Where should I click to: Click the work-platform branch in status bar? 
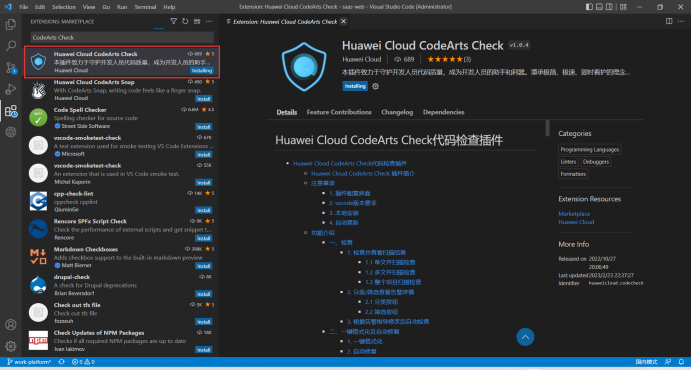[x=29, y=362]
